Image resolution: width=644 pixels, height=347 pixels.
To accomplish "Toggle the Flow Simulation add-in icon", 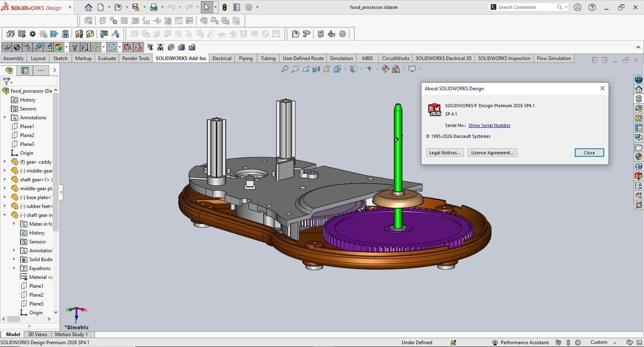I will click(96, 47).
